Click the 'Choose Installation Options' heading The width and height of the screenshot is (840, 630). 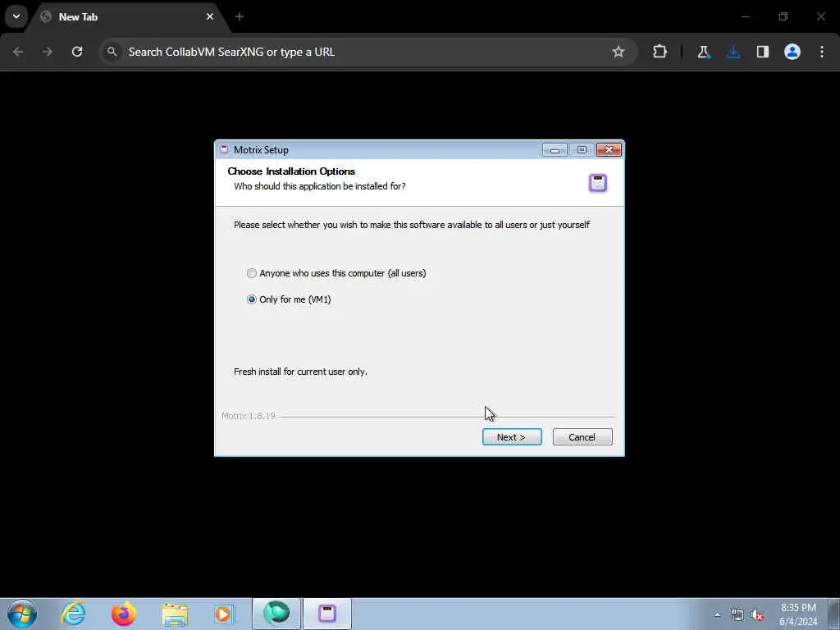click(291, 171)
